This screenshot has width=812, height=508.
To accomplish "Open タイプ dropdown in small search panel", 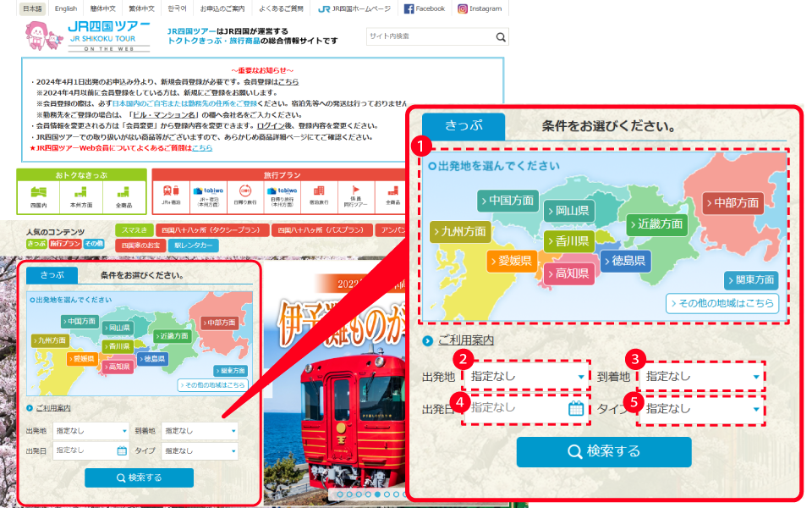I will [x=200, y=451].
